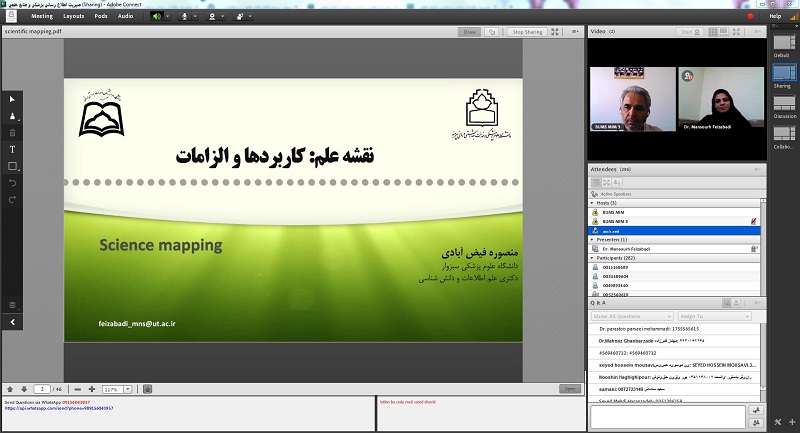800x433 pixels.
Task: Toggle the microphone icon in top bar
Action: [x=185, y=16]
